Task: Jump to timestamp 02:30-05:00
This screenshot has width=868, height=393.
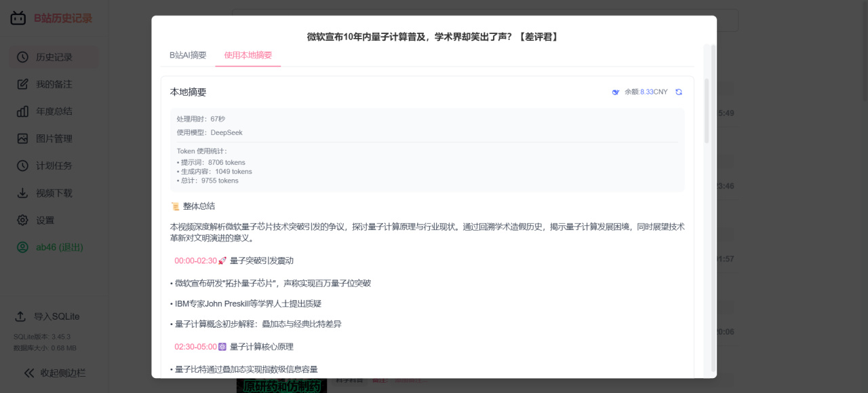Action: pos(195,347)
